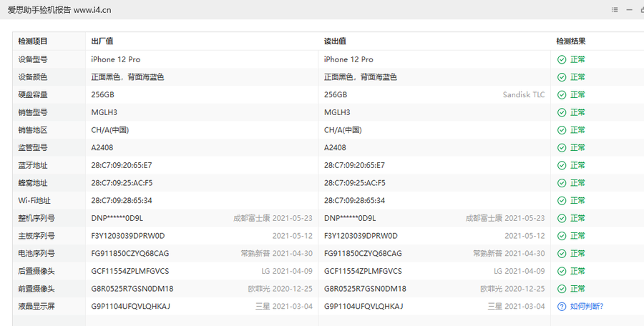Select the 整机序列号 row label
Viewport: 644px width, 326px height.
point(36,218)
